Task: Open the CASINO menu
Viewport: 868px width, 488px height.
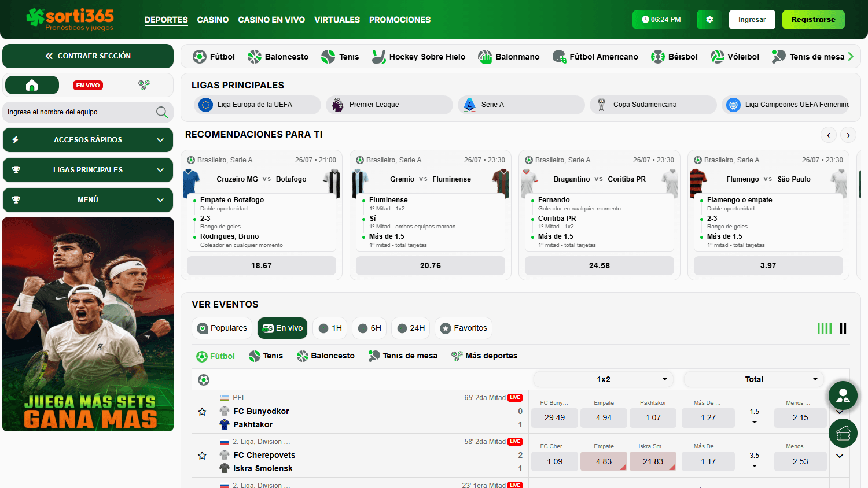Action: [213, 20]
